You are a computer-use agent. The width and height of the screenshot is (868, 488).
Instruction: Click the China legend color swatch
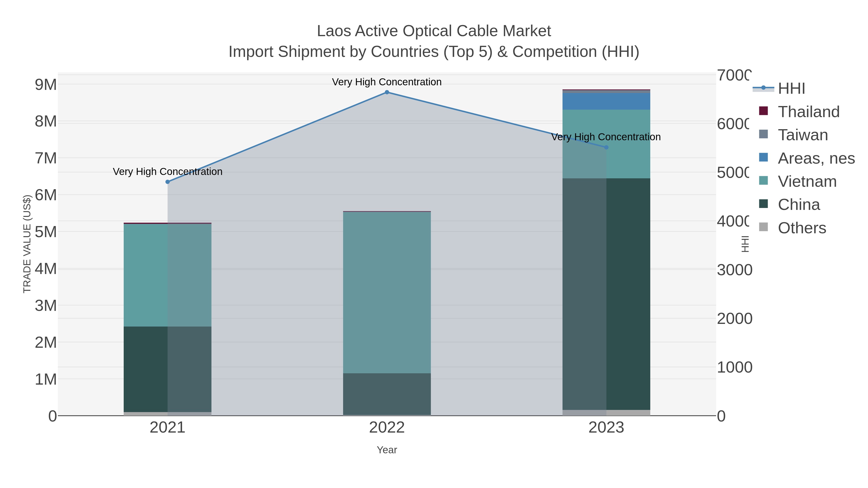(x=763, y=204)
